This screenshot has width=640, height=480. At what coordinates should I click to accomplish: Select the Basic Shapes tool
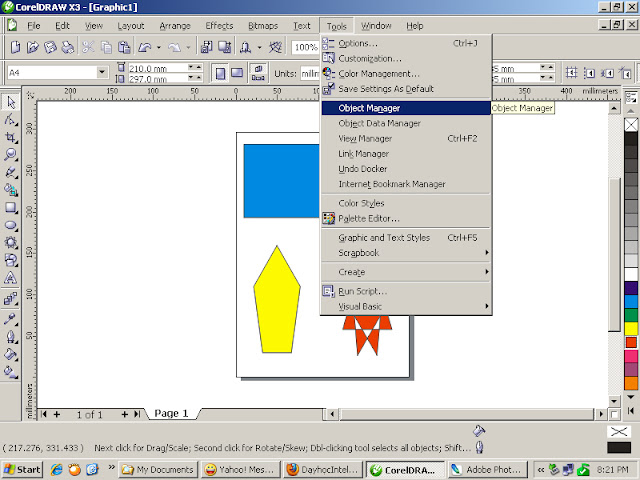point(10,260)
